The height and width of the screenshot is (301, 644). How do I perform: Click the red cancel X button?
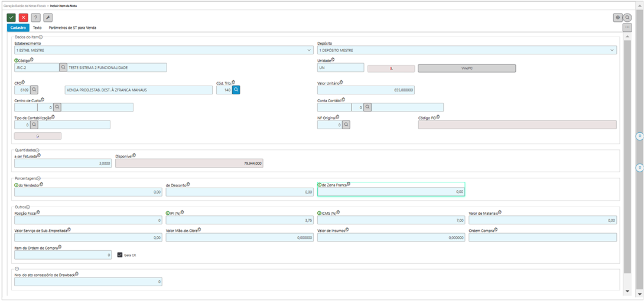pyautogui.click(x=23, y=18)
